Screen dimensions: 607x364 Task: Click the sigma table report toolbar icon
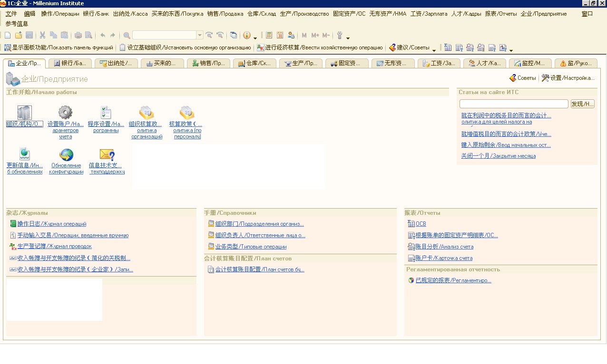[x=448, y=48]
